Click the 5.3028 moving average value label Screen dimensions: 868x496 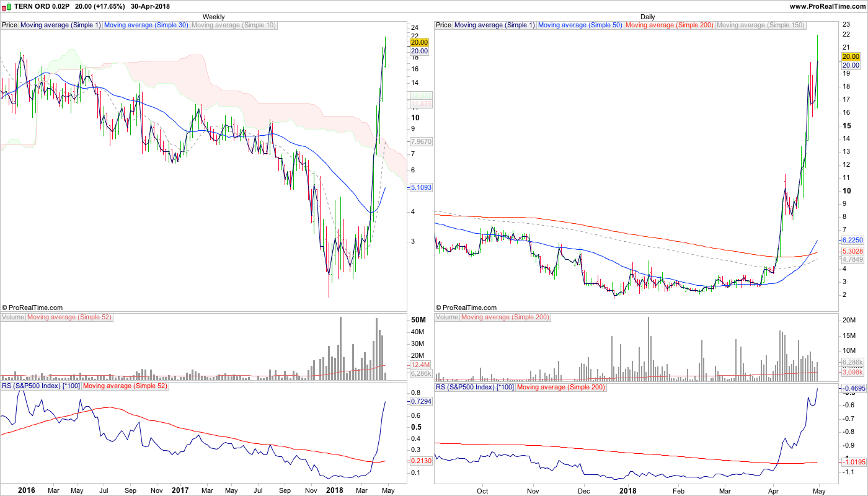pos(851,250)
